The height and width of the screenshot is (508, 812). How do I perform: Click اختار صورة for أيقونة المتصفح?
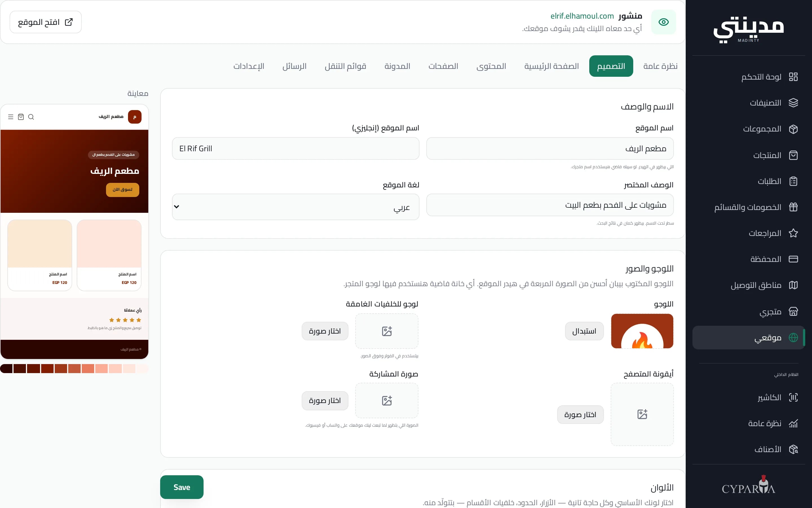pos(580,415)
